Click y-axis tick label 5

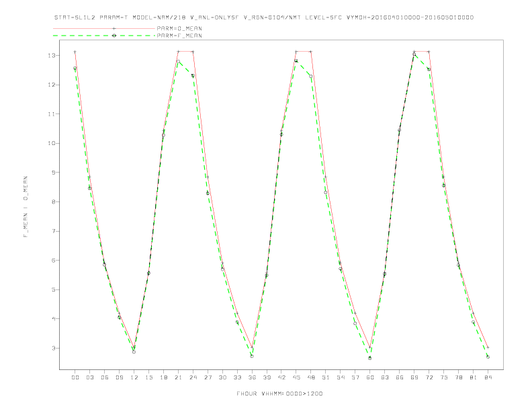(54, 289)
